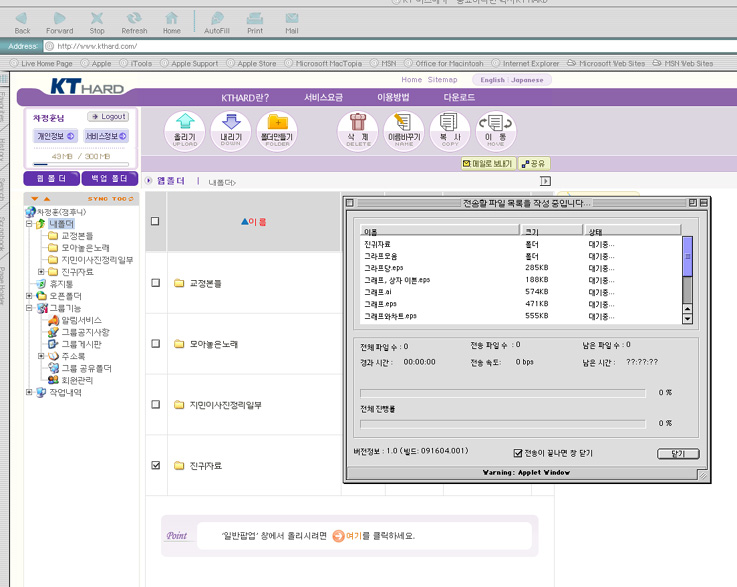Click the 이동 Move icon
This screenshot has width=737, height=587.
click(x=495, y=131)
